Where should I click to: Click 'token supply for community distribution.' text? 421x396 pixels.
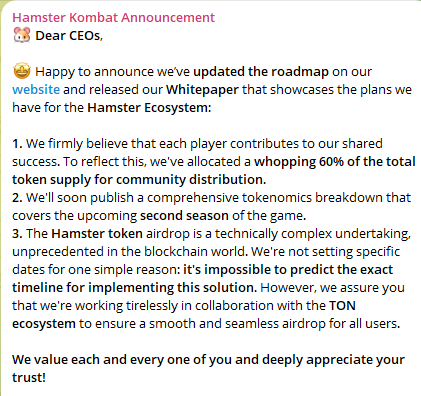[139, 180]
